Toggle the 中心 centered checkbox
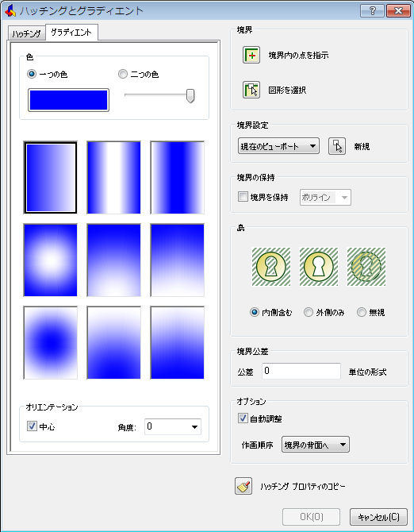 point(32,426)
